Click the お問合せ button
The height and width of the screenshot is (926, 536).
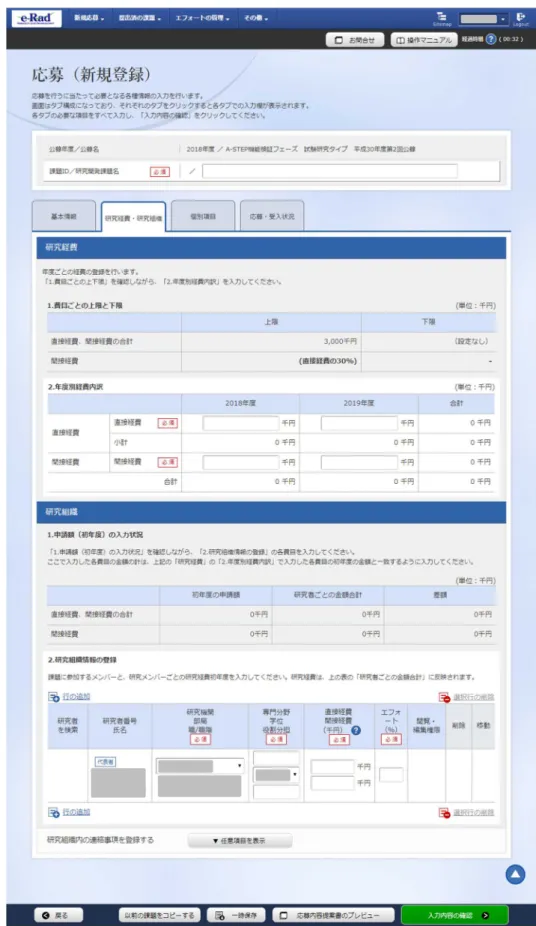[x=355, y=40]
